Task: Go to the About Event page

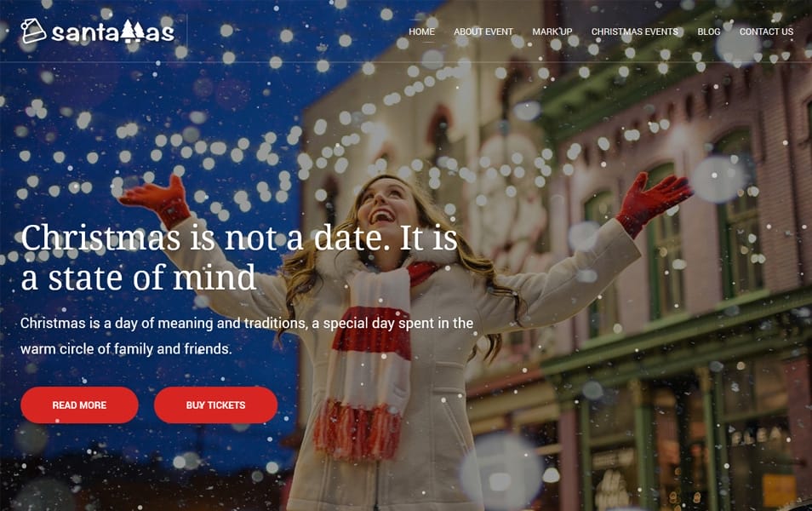Action: [483, 32]
